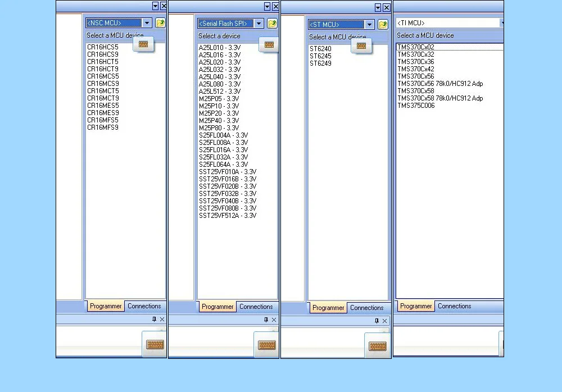Select M25P80 - 3.3V flash device
The image size is (562, 392).
click(219, 128)
